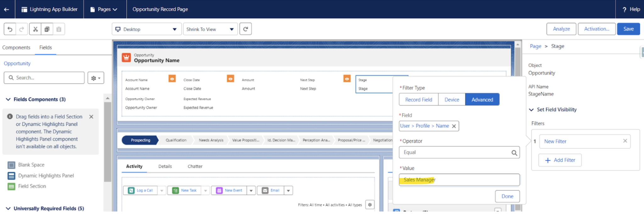Dismiss the drag fields info message
The width and height of the screenshot is (644, 214).
(x=91, y=117)
